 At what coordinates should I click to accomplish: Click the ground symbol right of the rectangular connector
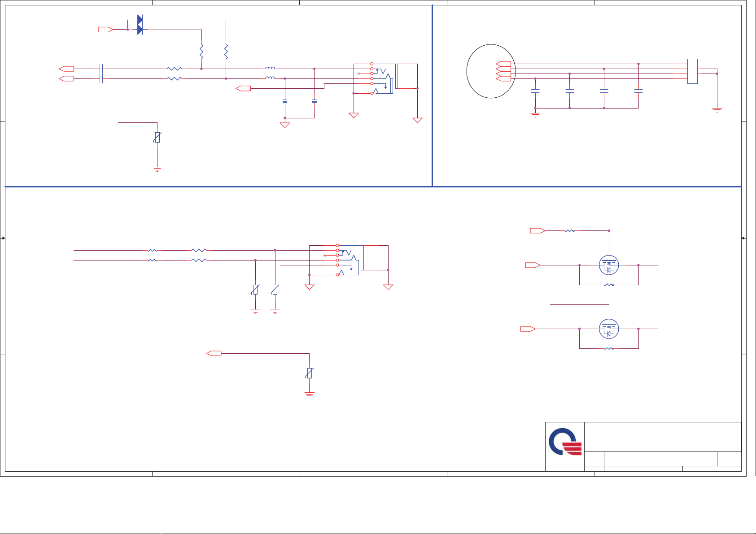717,110
